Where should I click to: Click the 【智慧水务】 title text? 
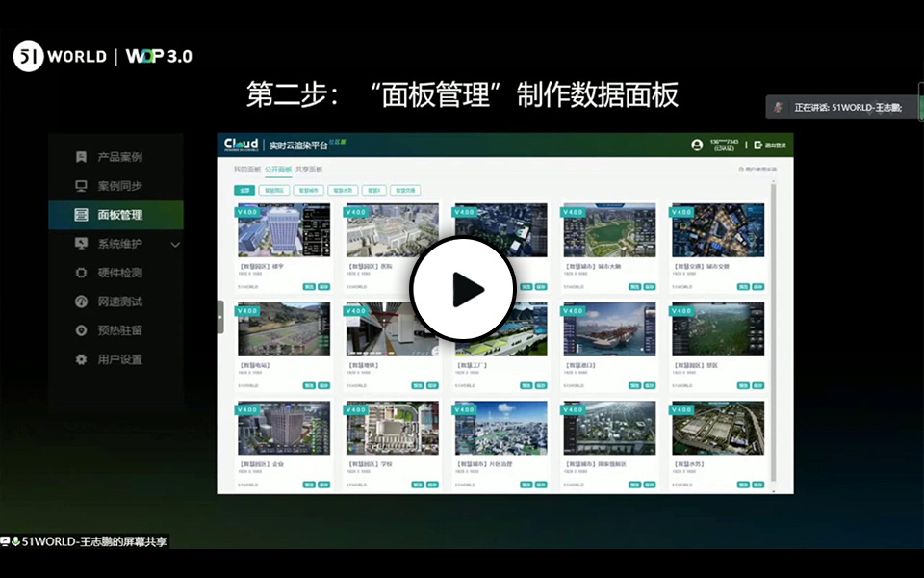point(689,464)
